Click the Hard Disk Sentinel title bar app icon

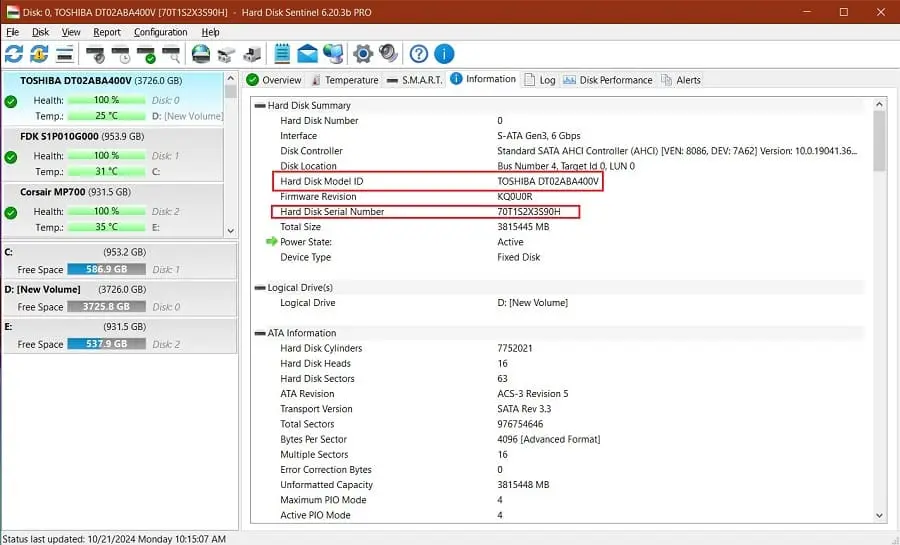[13, 12]
